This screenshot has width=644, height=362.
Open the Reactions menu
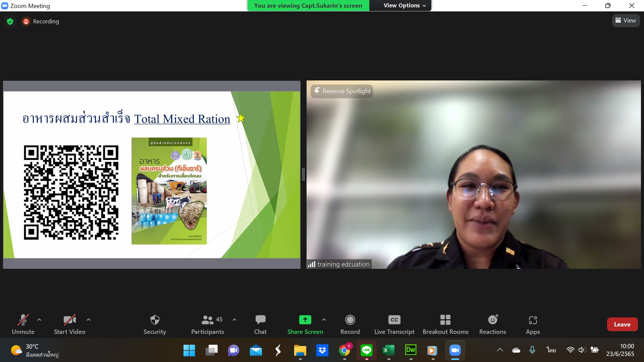click(493, 324)
